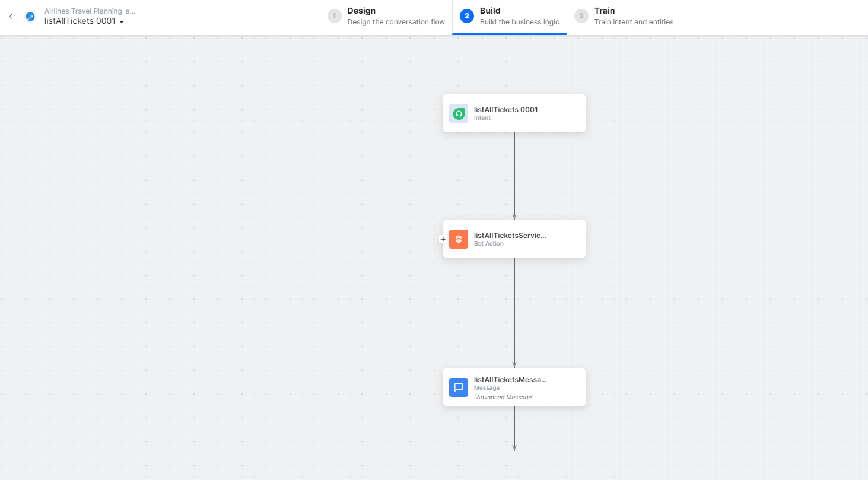
Task: Expand the plus button on the Bot Action node
Action: [x=443, y=239]
